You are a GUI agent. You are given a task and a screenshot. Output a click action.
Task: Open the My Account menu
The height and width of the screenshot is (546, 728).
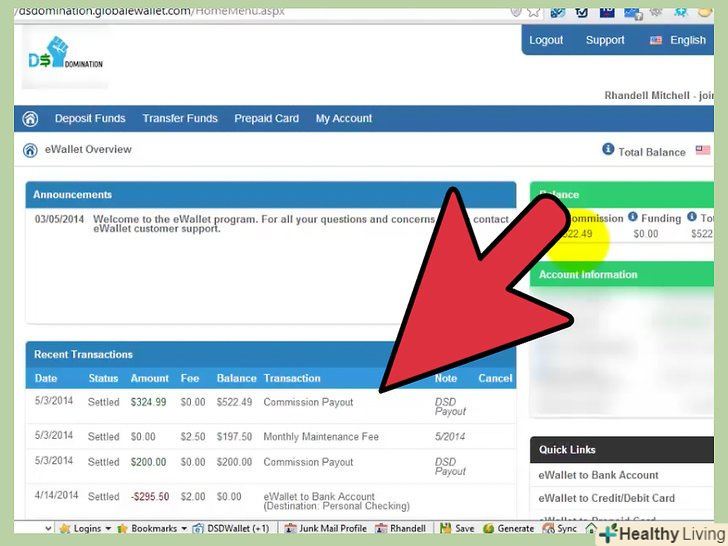344,118
